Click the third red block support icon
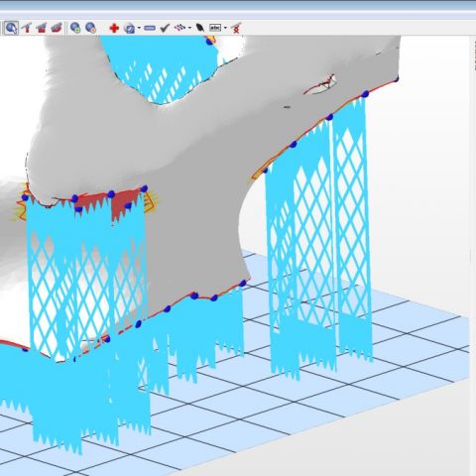 click(x=57, y=28)
